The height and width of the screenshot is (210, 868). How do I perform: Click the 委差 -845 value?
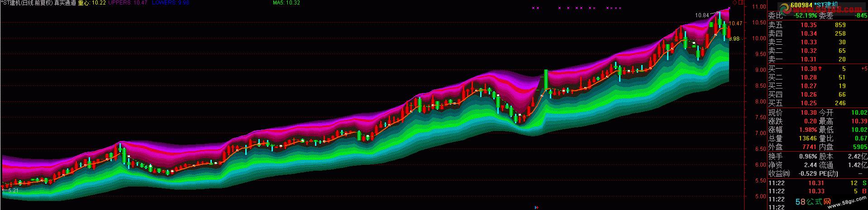coord(861,15)
